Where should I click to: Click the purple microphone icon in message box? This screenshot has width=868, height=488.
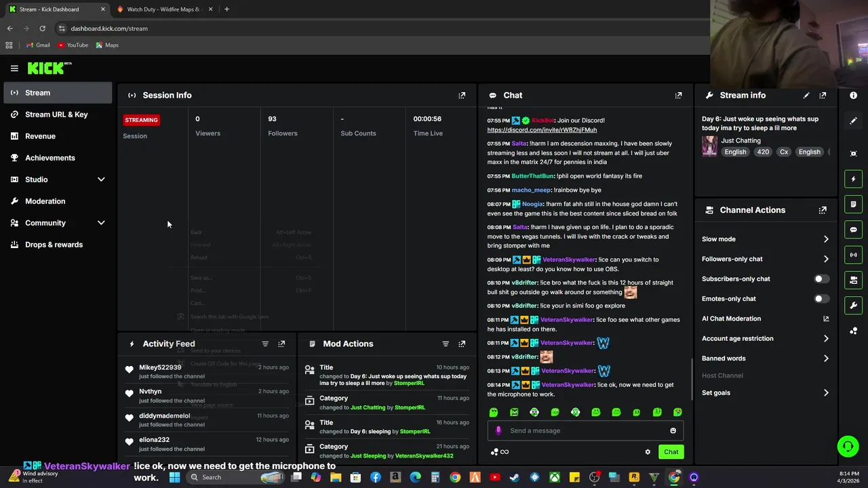click(498, 430)
